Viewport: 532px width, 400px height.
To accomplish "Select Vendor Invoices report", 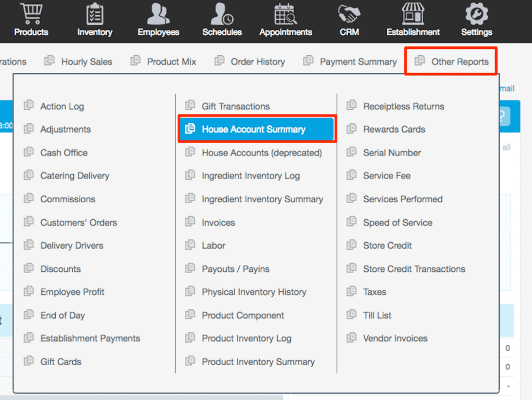I will (x=395, y=338).
